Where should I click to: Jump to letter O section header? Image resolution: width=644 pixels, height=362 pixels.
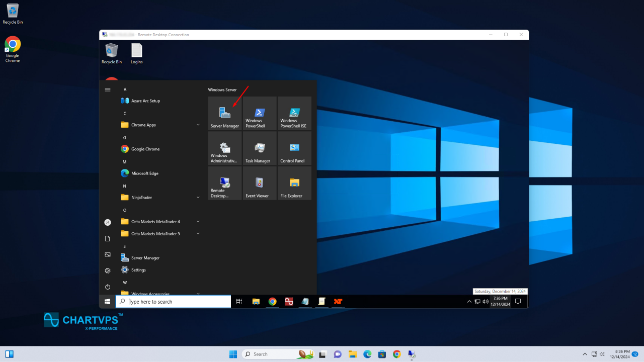pyautogui.click(x=125, y=210)
